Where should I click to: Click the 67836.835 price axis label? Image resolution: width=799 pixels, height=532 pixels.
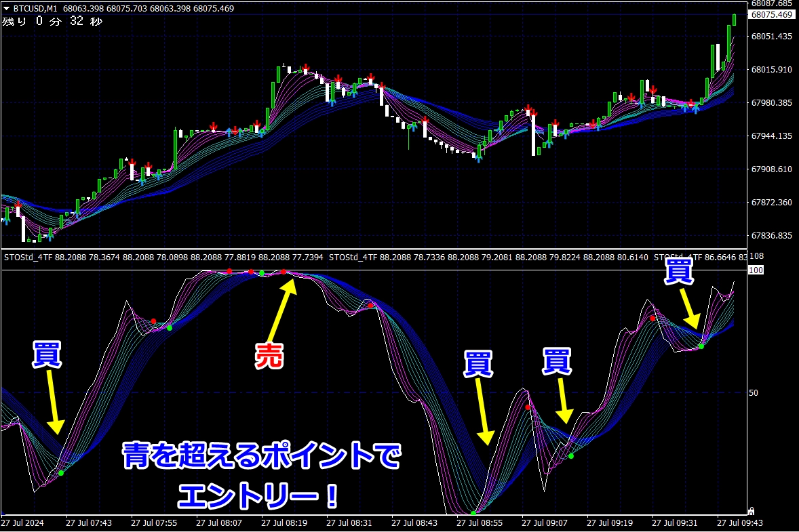coord(772,236)
